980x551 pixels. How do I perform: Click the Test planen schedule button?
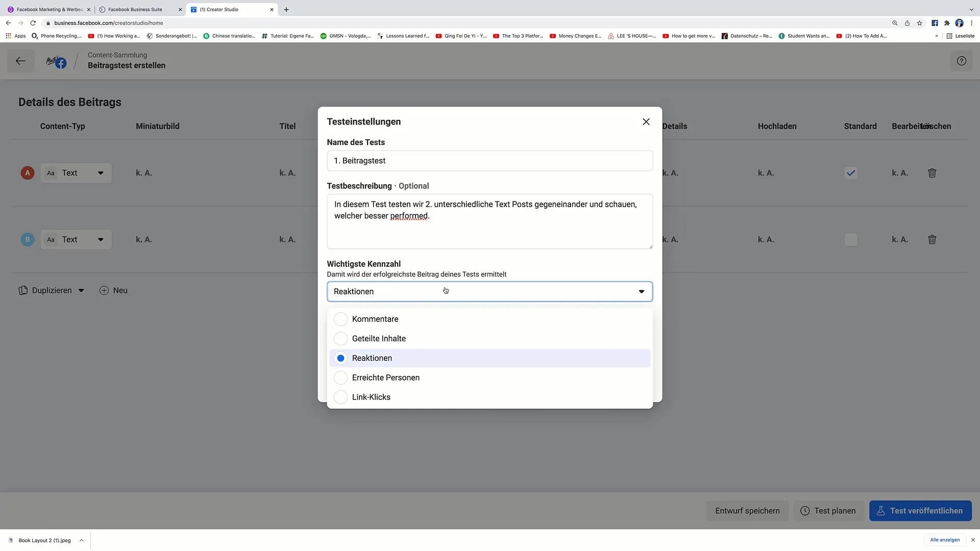(828, 511)
